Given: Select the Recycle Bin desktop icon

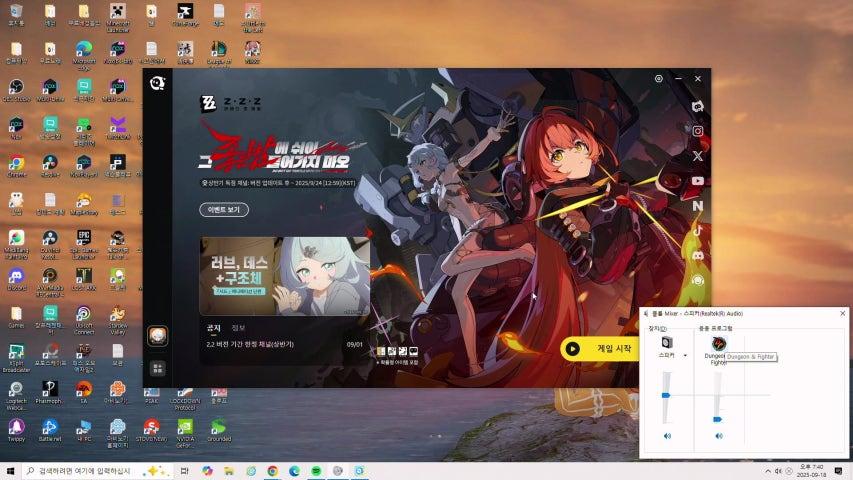Looking at the screenshot, I should (16, 15).
